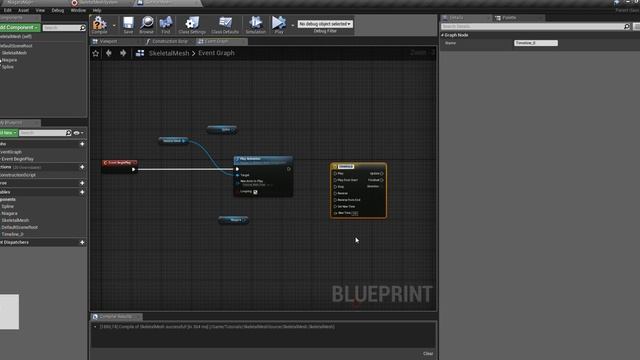Click the search icon in Details panel
The width and height of the screenshot is (640, 360).
click(x=627, y=27)
